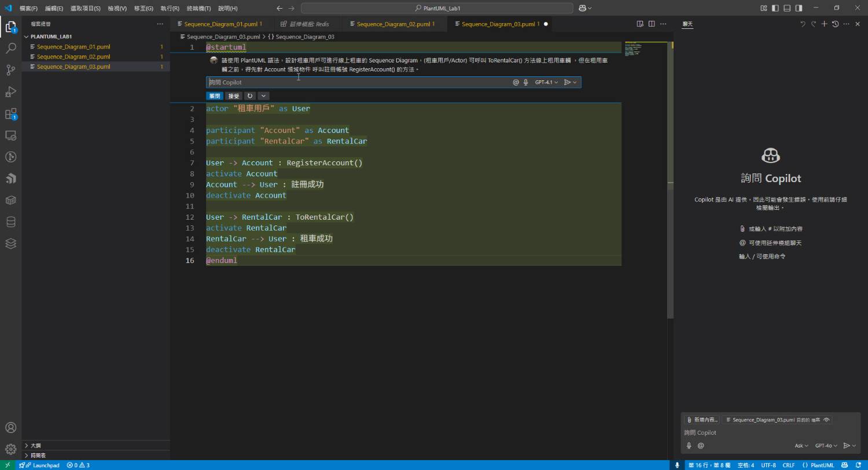Screen dimensions: 868x470
Task: Expand the more actions chevron beside 接受
Action: [263, 96]
